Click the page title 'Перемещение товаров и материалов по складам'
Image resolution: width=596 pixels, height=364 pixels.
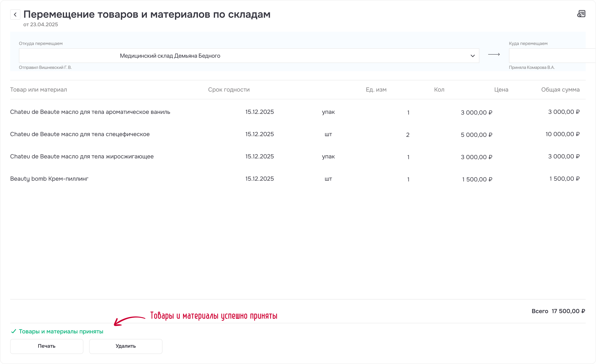click(147, 14)
